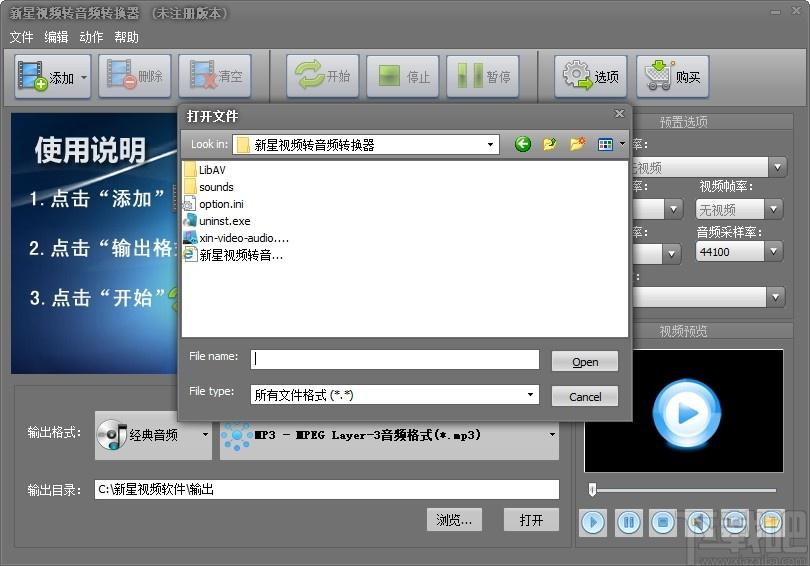Close the 打开文件 dialog
The height and width of the screenshot is (566, 810).
pos(619,114)
